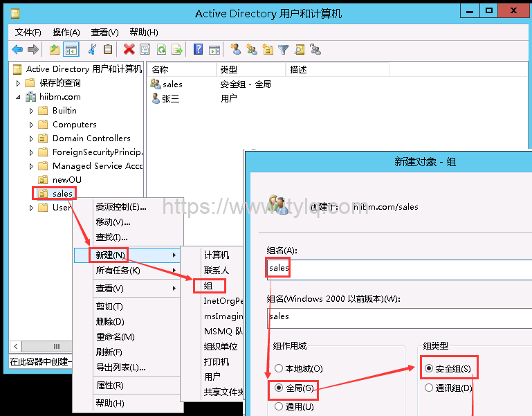Click the sales group icon in list
Screen dimensions: 532x416
pyautogui.click(x=156, y=84)
